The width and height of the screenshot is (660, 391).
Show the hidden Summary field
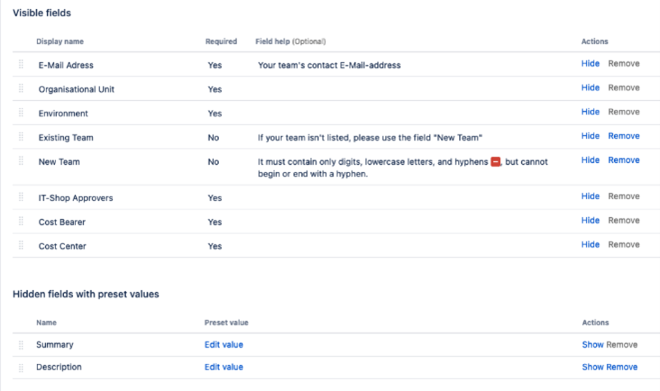593,345
